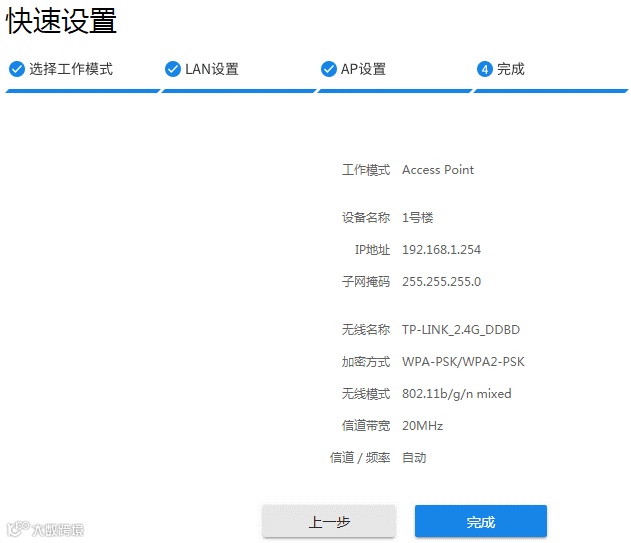Screen dimensions: 631x543
Task: Finish setup with the blue 完成 button
Action: point(481,522)
